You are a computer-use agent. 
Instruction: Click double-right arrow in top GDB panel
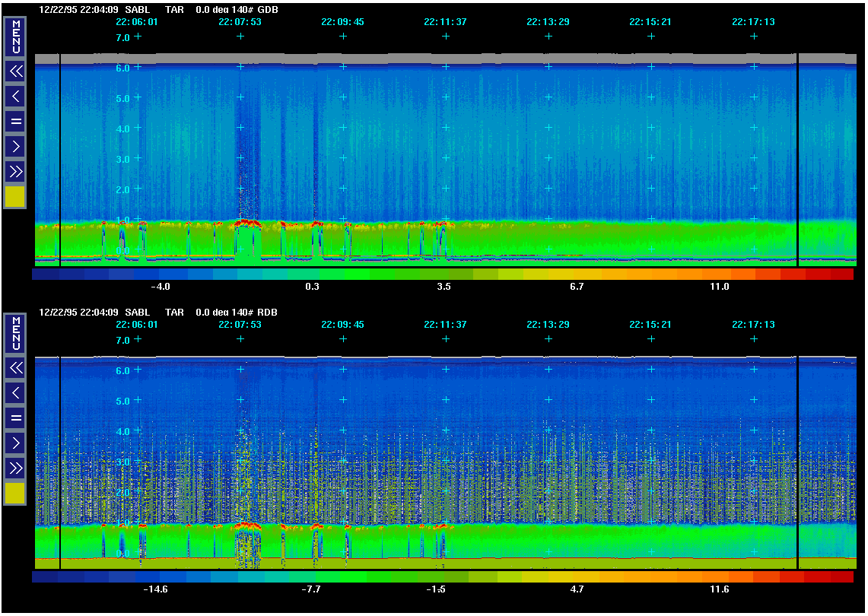[x=15, y=170]
